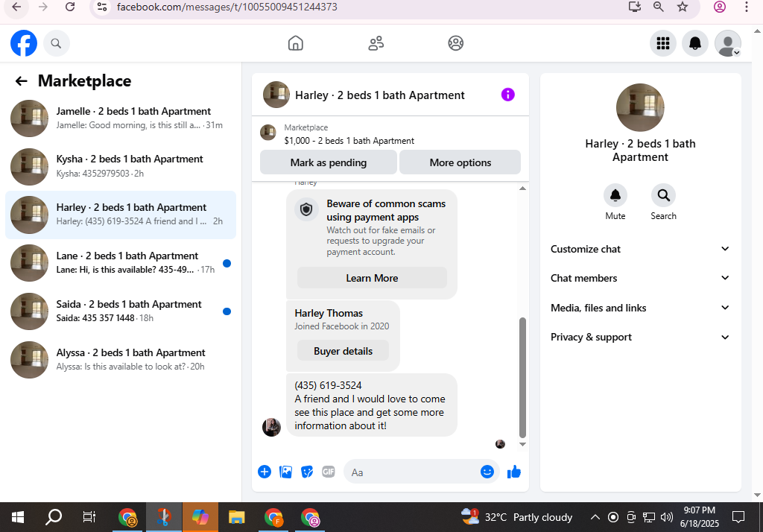Open the Groups icon in top navigation
Image resolution: width=763 pixels, height=532 pixels.
point(455,43)
